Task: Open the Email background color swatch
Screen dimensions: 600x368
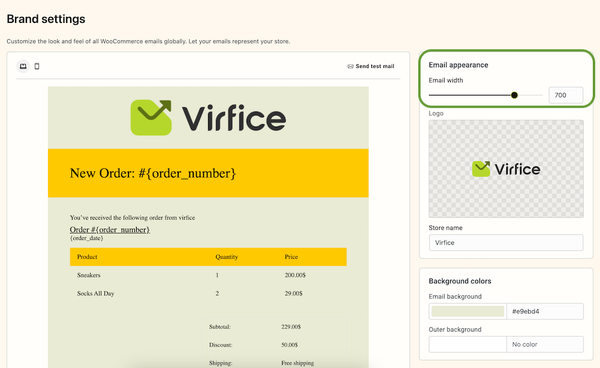Action: pos(468,311)
